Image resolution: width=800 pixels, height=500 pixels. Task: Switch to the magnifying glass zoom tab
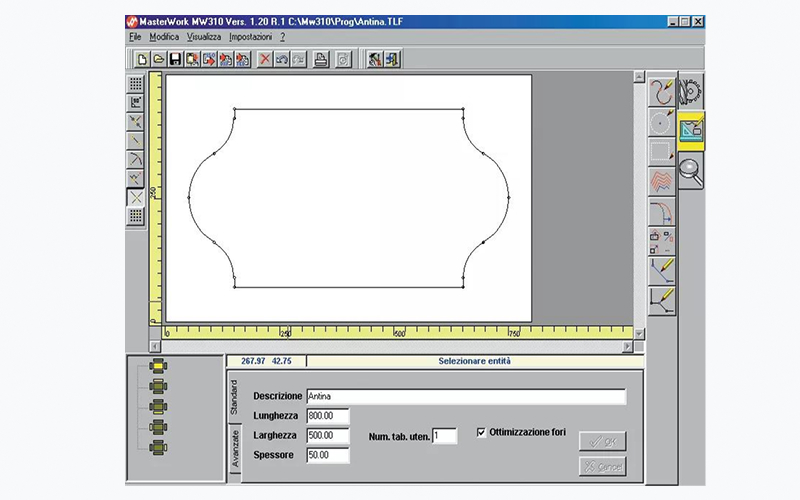pyautogui.click(x=691, y=171)
